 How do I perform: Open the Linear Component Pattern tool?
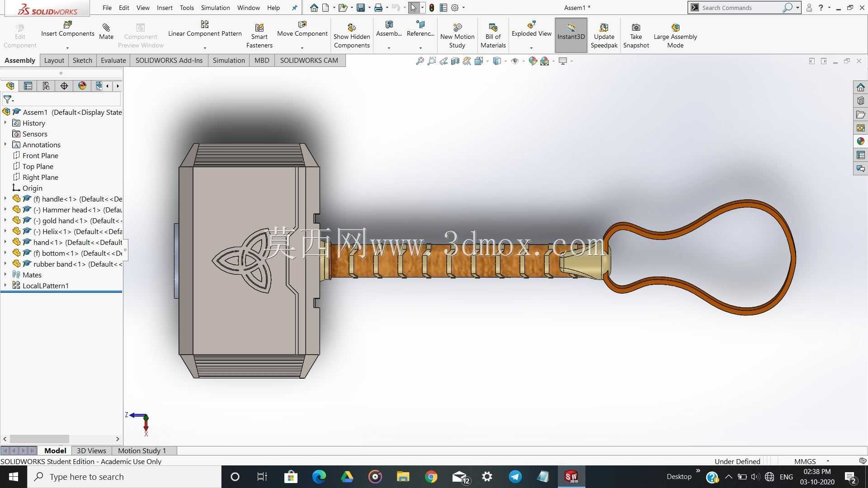[205, 29]
